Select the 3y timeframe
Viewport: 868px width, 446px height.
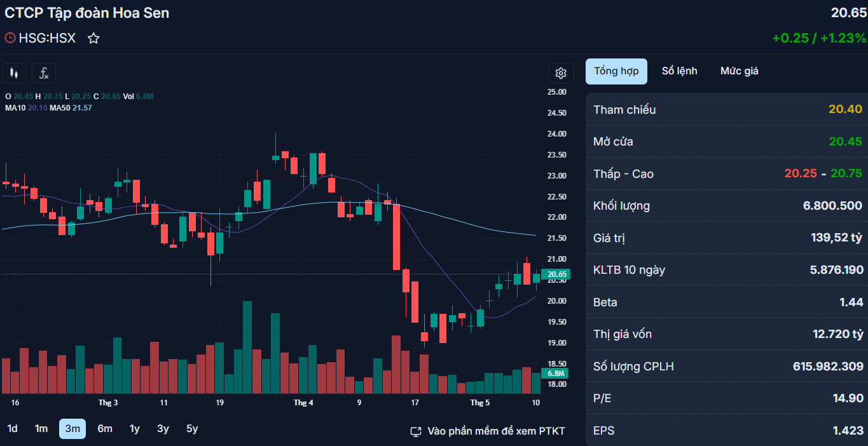[163, 429]
